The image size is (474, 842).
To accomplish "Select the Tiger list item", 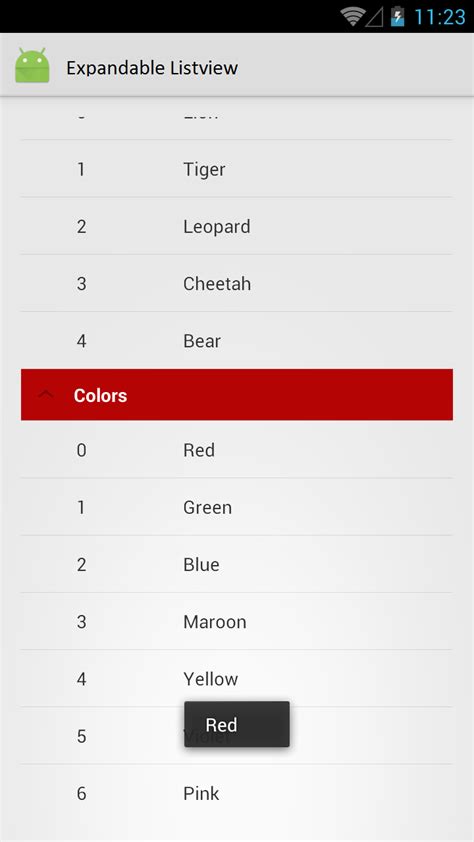I will 237,169.
